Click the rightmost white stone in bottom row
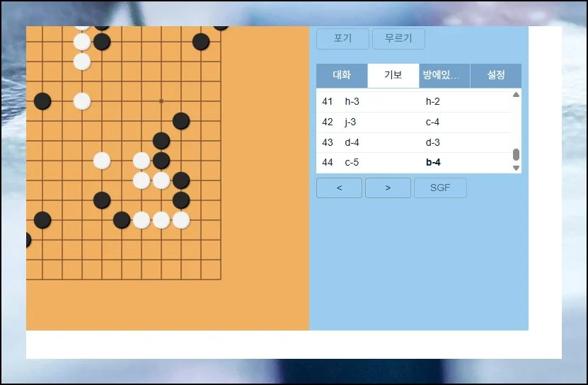This screenshot has height=385, width=588. pos(181,220)
